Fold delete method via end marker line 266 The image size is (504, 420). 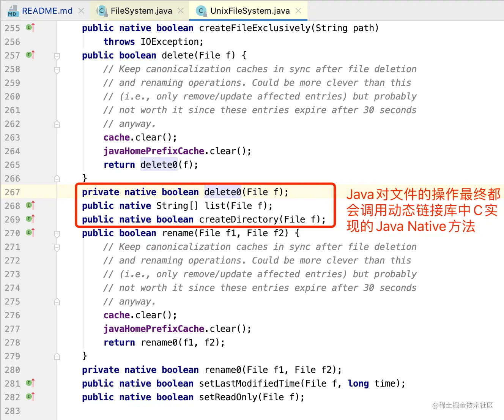tap(57, 178)
